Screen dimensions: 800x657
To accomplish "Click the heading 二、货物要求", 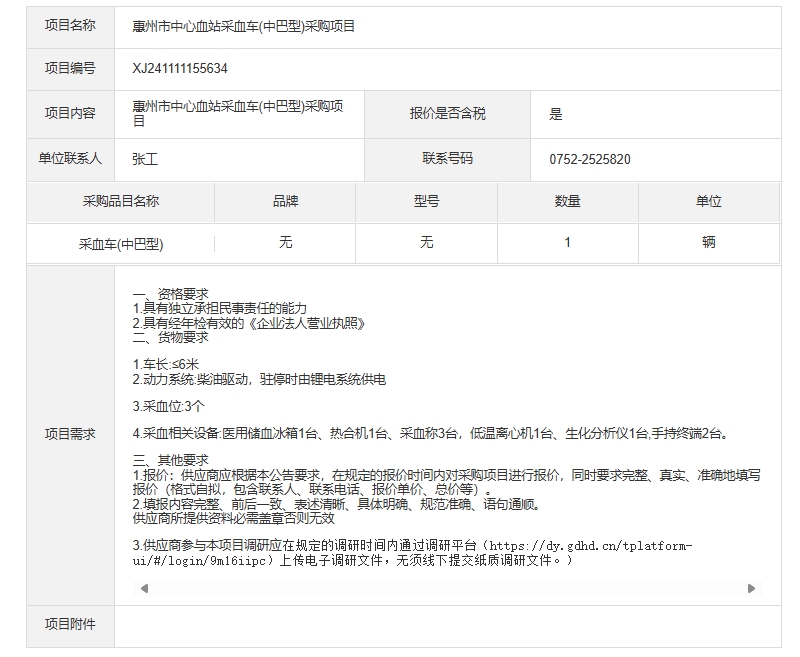I will point(170,337).
